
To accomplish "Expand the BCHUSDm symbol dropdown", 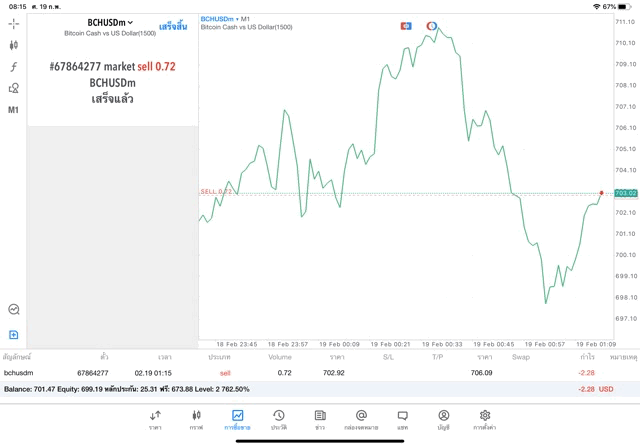I will tap(110, 22).
